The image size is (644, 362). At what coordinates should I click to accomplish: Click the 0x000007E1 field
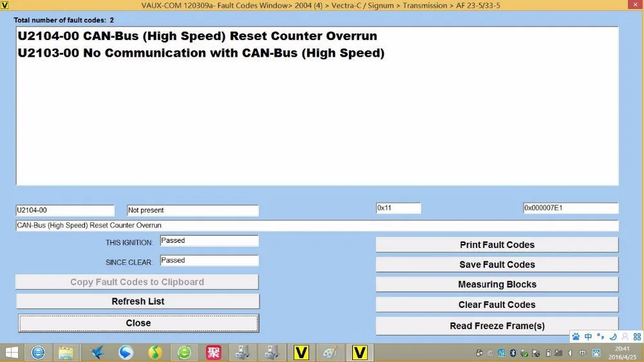tap(571, 208)
